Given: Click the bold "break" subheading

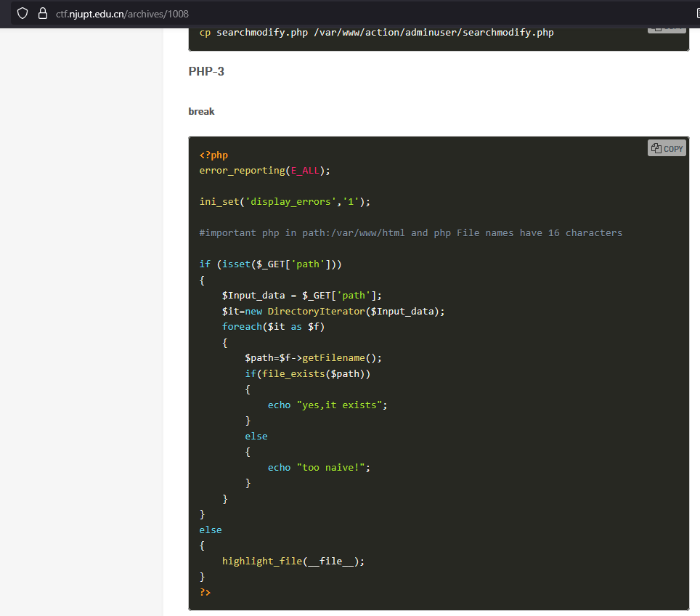Looking at the screenshot, I should pos(201,111).
